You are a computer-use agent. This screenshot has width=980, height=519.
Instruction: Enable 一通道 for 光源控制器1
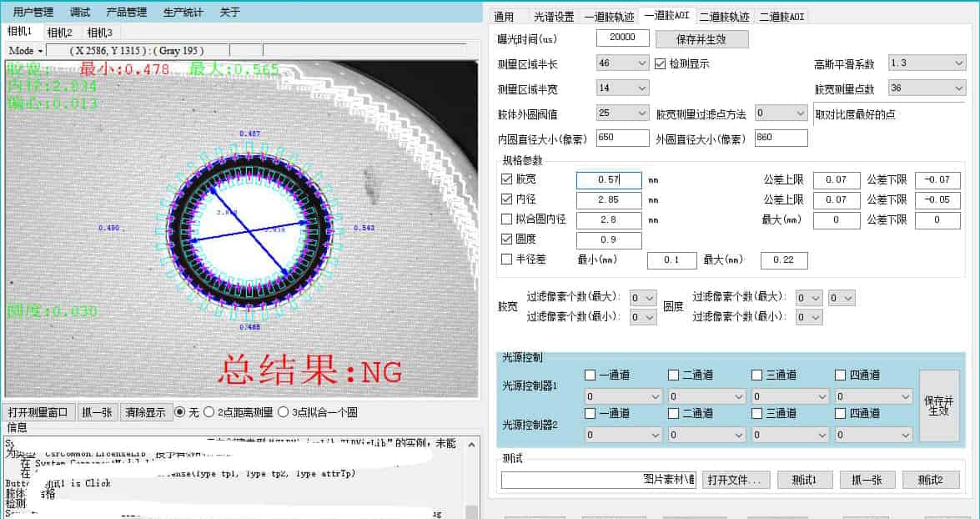coord(591,375)
